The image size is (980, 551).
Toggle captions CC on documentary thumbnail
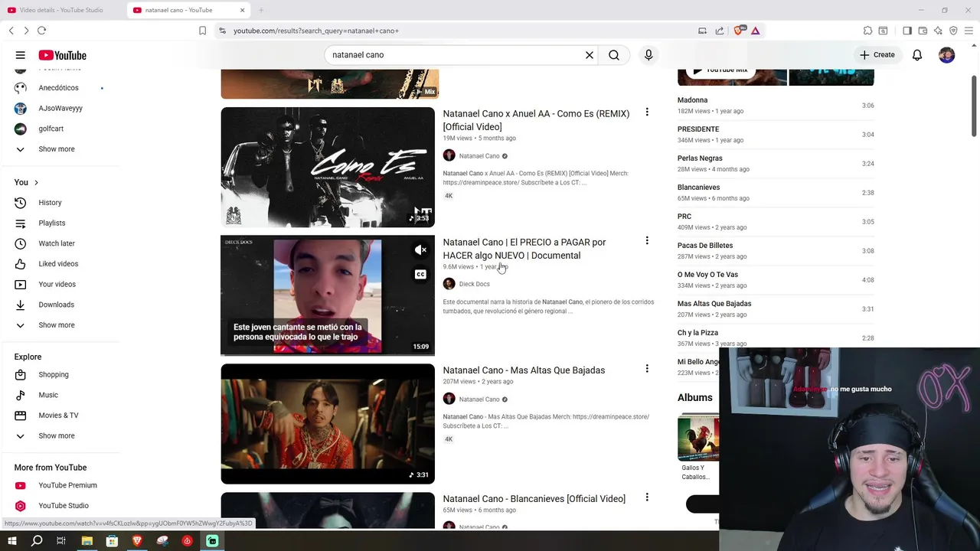(420, 274)
